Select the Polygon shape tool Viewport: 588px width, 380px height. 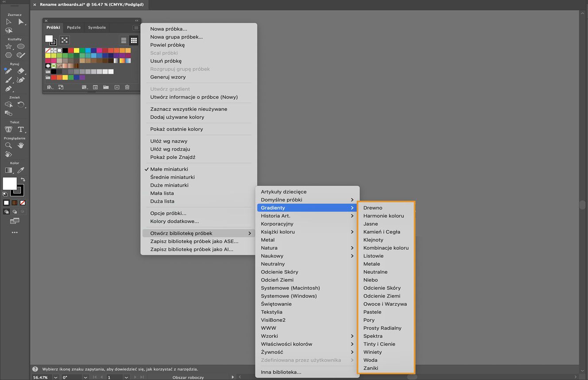(x=8, y=55)
